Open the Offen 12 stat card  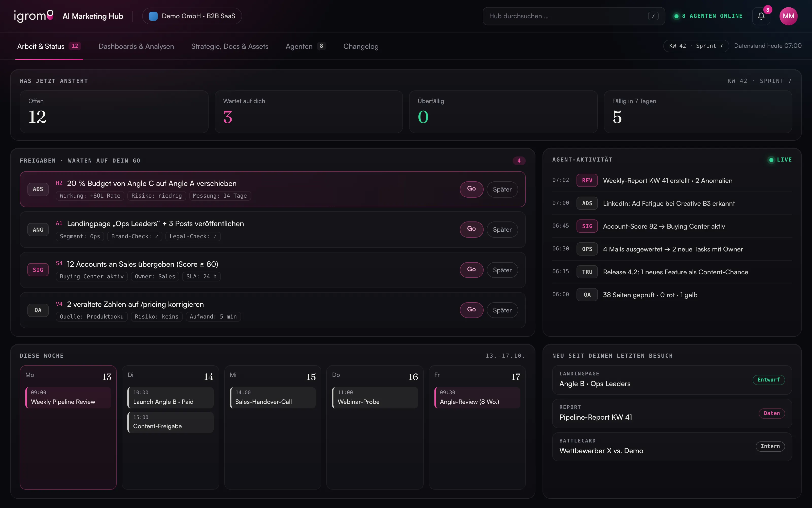point(114,112)
